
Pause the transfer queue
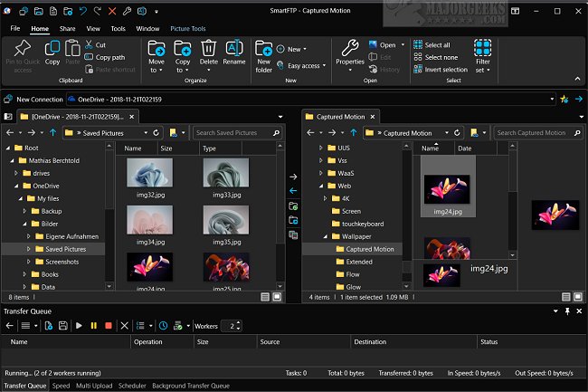93,325
